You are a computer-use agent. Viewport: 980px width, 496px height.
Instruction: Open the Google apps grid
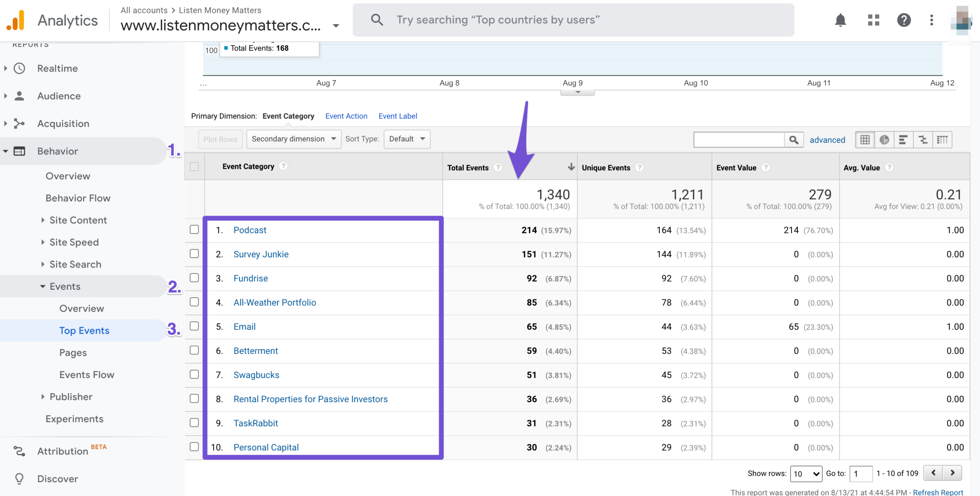click(874, 20)
